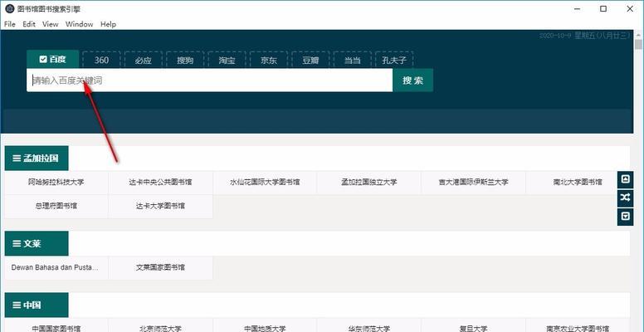
Task: Switch to the 搜狗 search tab
Action: pyautogui.click(x=185, y=60)
